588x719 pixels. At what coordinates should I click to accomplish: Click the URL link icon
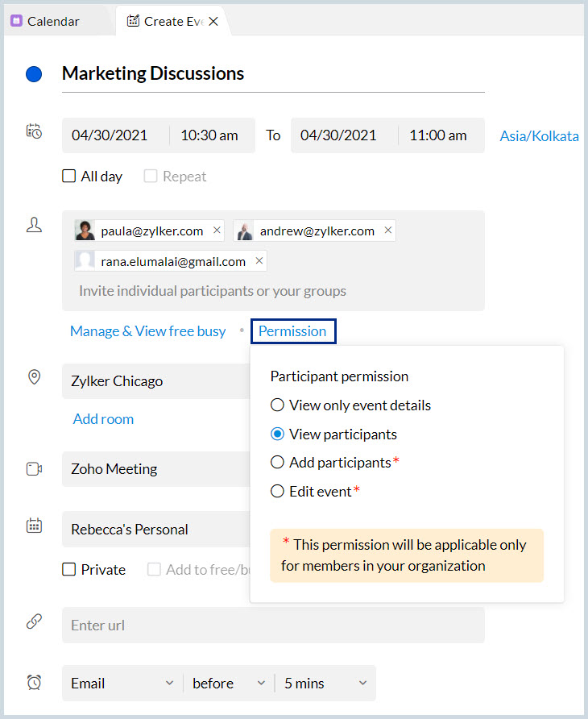coord(34,621)
